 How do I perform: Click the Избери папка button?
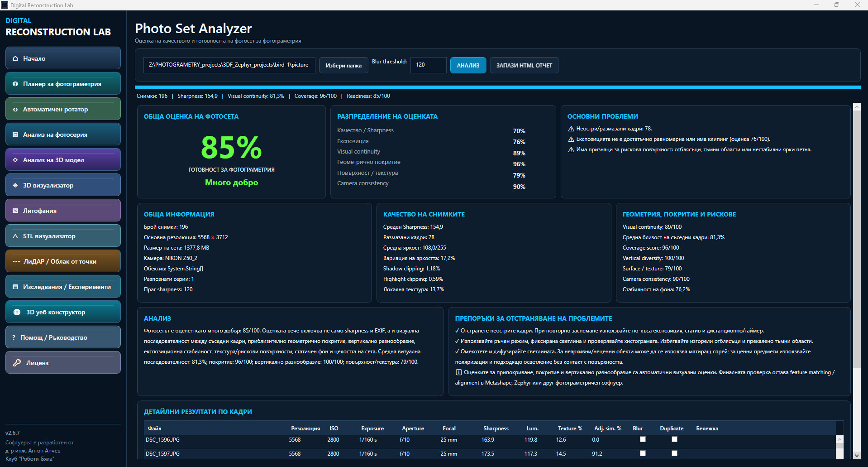[x=343, y=65]
